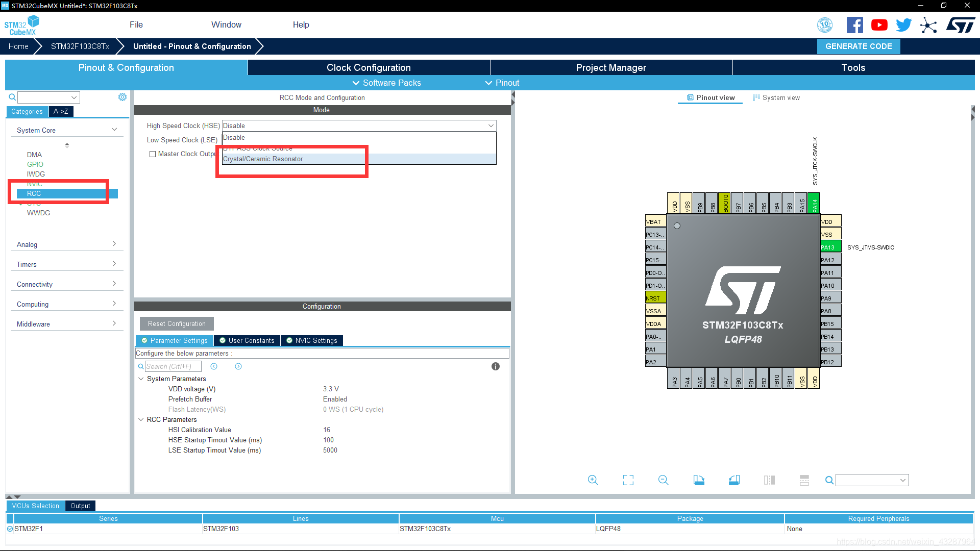Switch to the Project Manager tab
The image size is (980, 551).
coord(611,67)
